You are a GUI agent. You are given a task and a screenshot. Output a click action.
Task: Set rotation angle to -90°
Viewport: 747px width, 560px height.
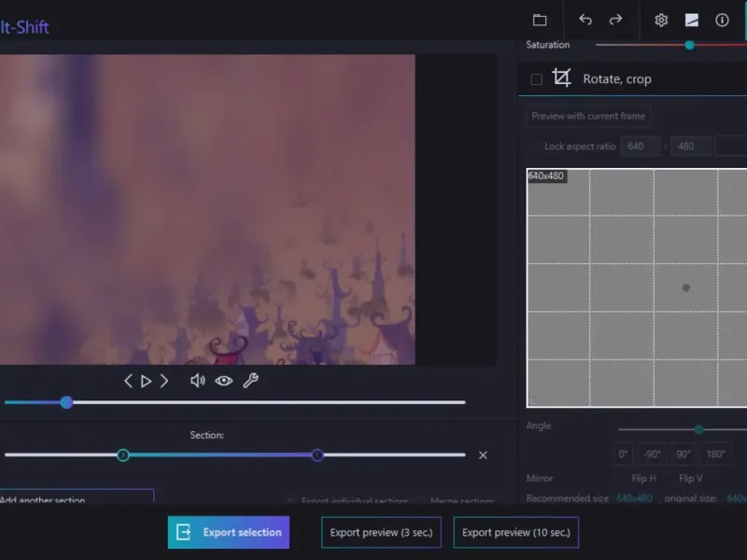[x=652, y=455]
